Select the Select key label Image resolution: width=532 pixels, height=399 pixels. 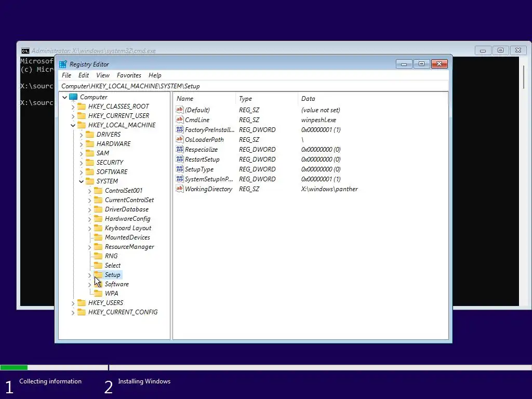coord(113,265)
